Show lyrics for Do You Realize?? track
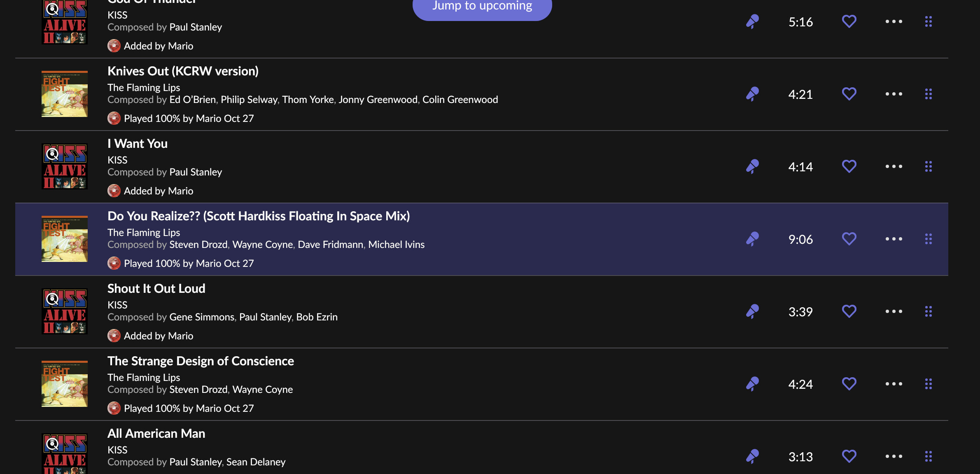Screen dimensions: 980x474 (752, 239)
